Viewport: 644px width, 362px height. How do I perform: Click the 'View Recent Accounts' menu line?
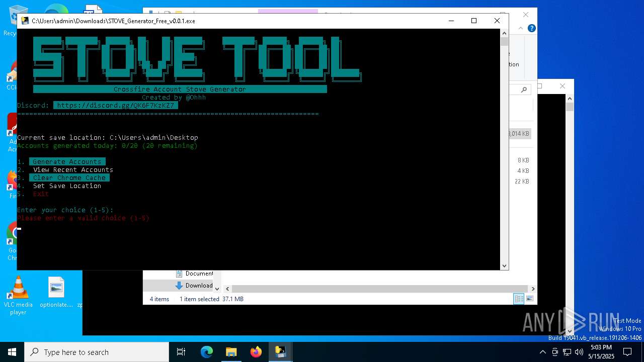(73, 169)
